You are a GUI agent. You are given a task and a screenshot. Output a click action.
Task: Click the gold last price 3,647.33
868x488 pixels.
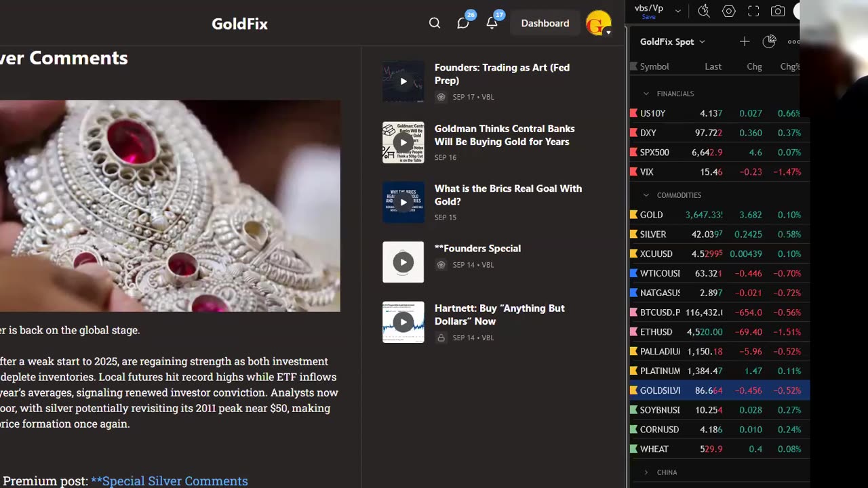pyautogui.click(x=704, y=215)
